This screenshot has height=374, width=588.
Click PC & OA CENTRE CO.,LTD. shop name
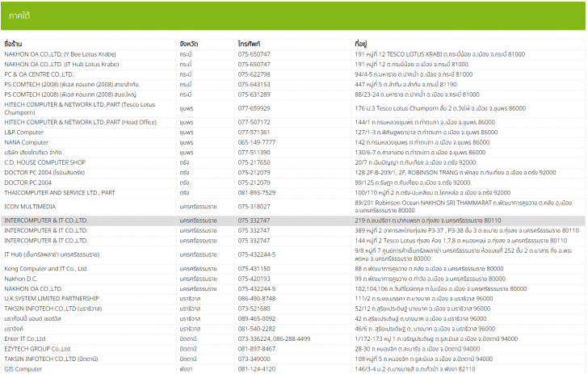[x=39, y=74]
